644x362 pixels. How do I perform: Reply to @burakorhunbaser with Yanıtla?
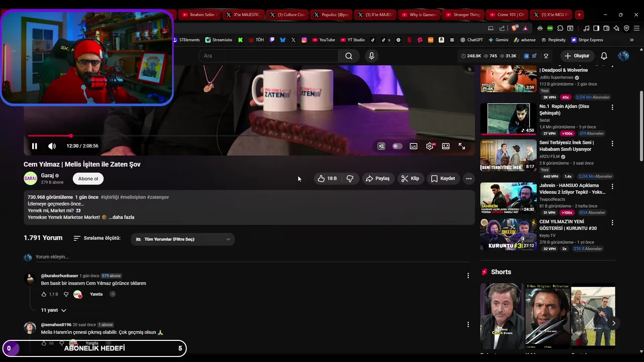pyautogui.click(x=96, y=294)
